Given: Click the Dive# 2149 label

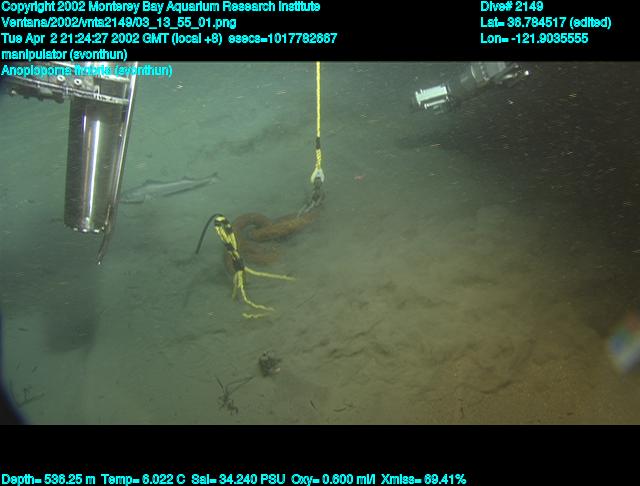Looking at the screenshot, I should [513, 7].
